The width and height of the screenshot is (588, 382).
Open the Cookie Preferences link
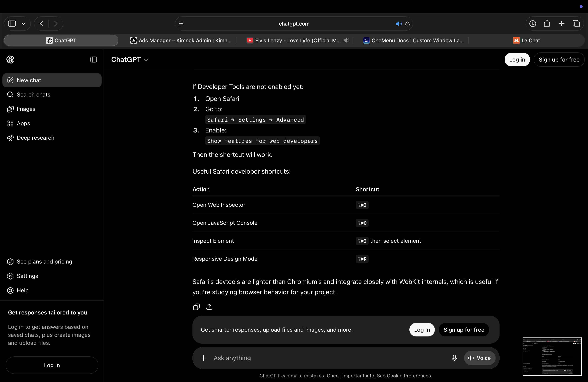coord(409,376)
